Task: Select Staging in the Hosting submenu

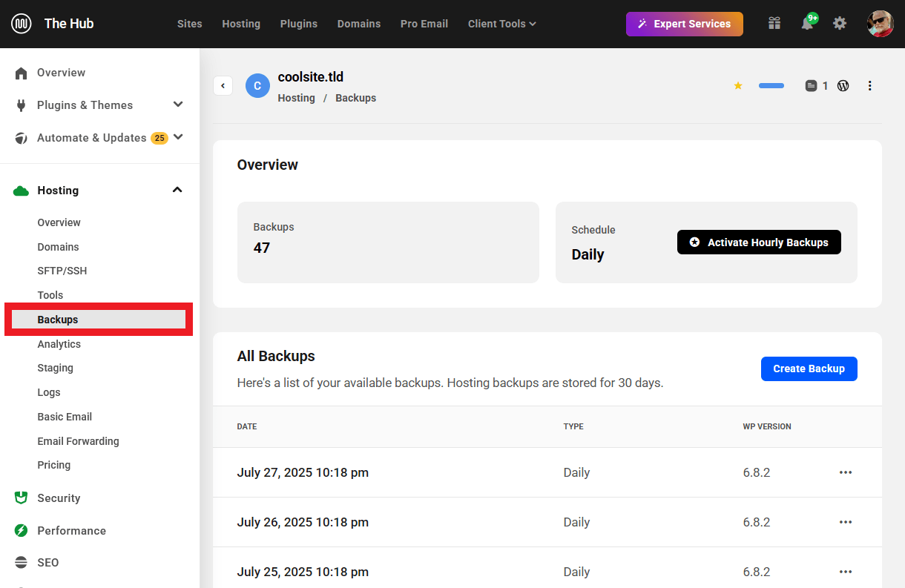Action: point(56,368)
